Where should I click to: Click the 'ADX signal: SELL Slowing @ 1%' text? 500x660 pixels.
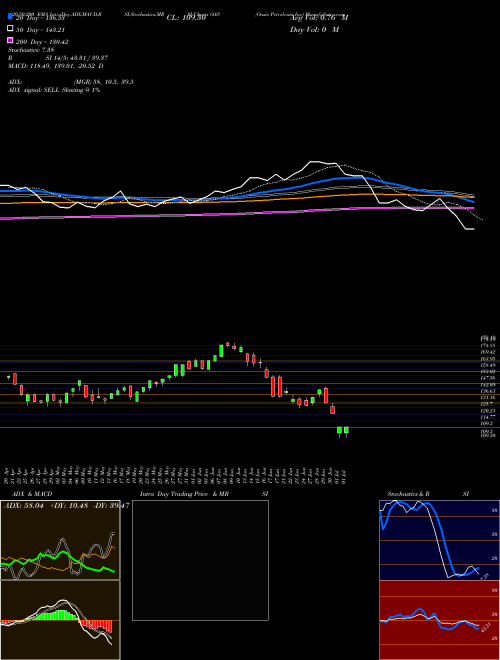point(54,90)
